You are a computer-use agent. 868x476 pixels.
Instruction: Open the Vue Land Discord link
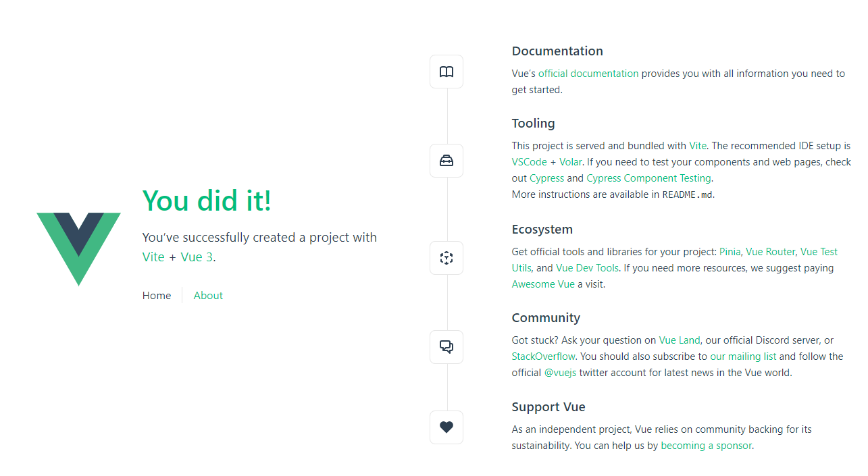680,340
